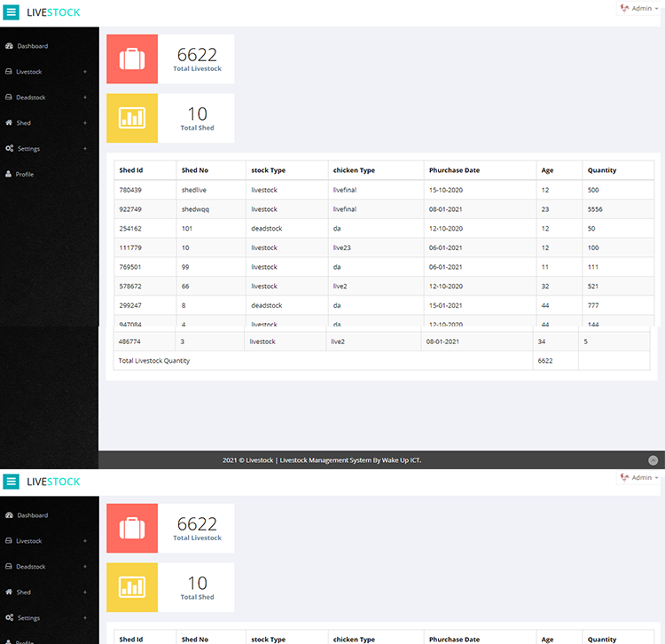The height and width of the screenshot is (644, 665).
Task: Click the footer copyright Livestock text
Action: 321,460
